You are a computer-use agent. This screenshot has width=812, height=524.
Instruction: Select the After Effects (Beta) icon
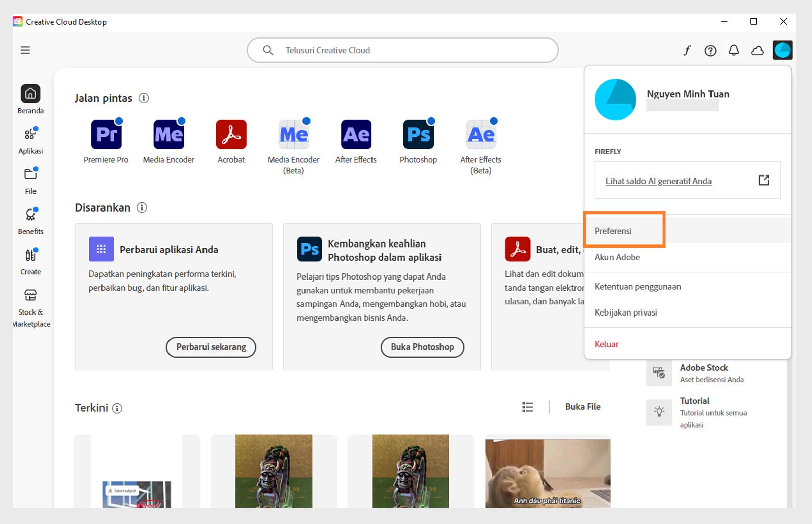(480, 134)
